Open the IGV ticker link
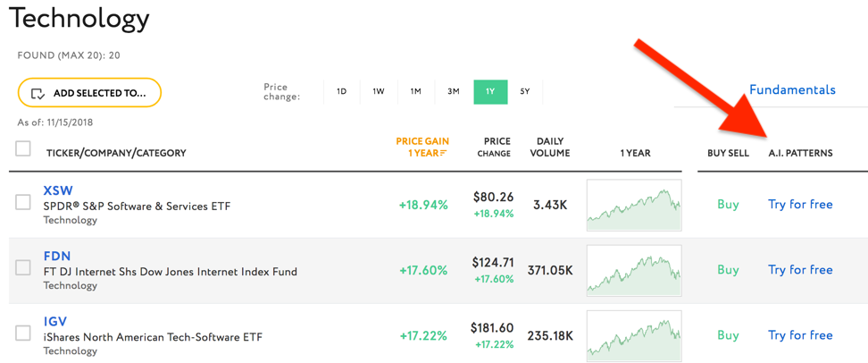Screen dimensions: 868x363 pyautogui.click(x=55, y=322)
